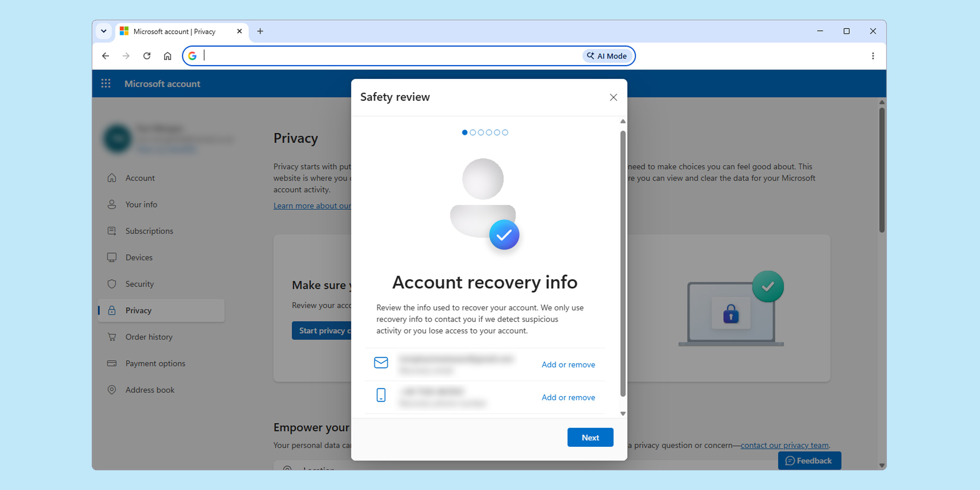Click the person icon beside Your info

tap(112, 204)
